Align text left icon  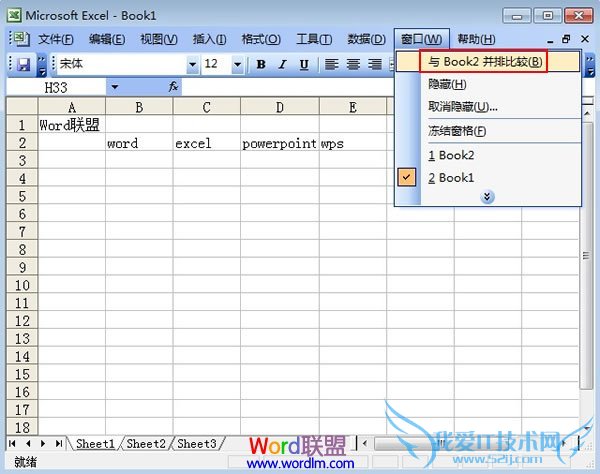click(331, 64)
